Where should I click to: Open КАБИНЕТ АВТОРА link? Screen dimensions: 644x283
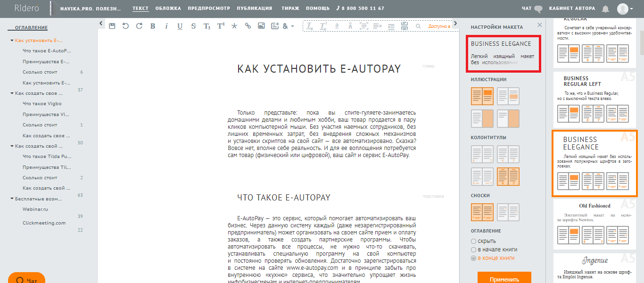pyautogui.click(x=572, y=8)
